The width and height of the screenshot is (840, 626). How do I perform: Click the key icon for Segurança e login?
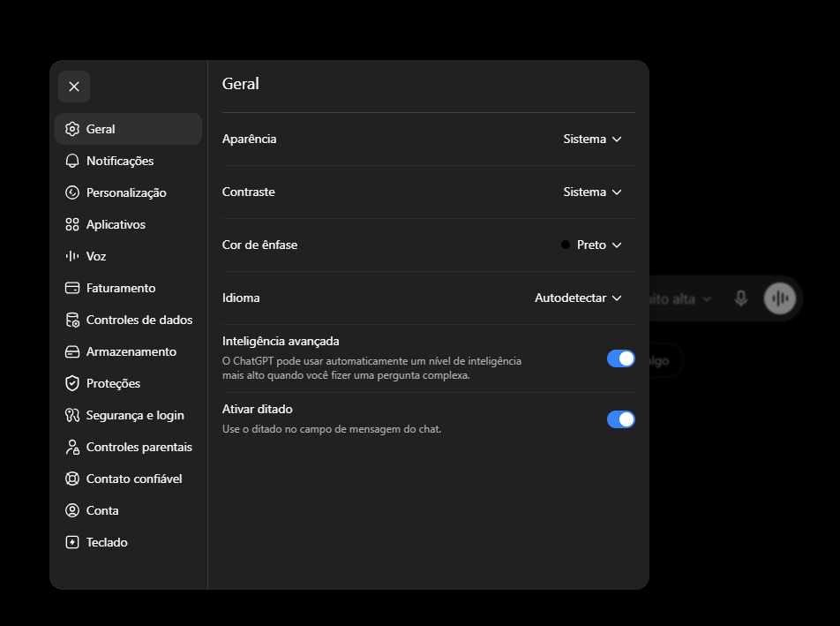(x=72, y=415)
